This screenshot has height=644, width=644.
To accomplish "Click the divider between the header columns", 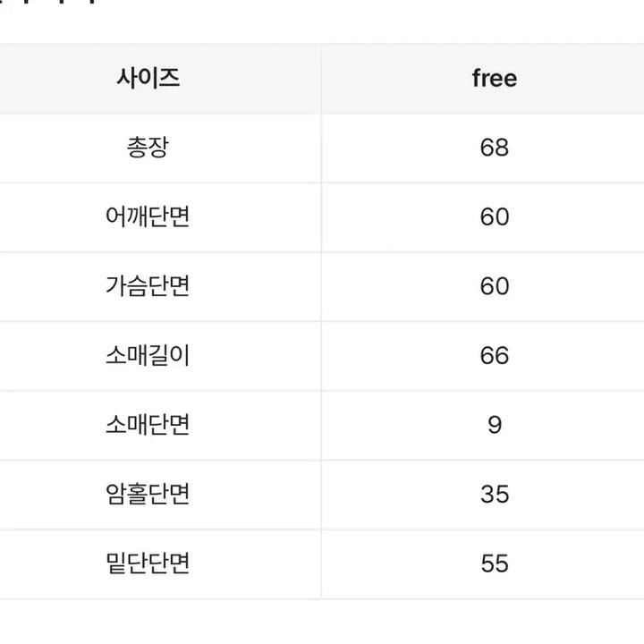I will 322,78.
